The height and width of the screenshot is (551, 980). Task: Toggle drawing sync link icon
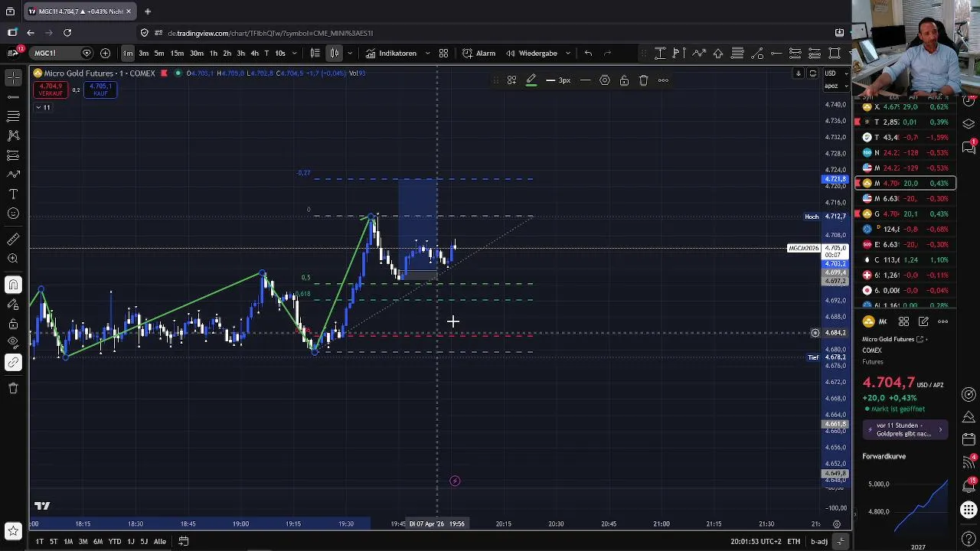[x=13, y=362]
